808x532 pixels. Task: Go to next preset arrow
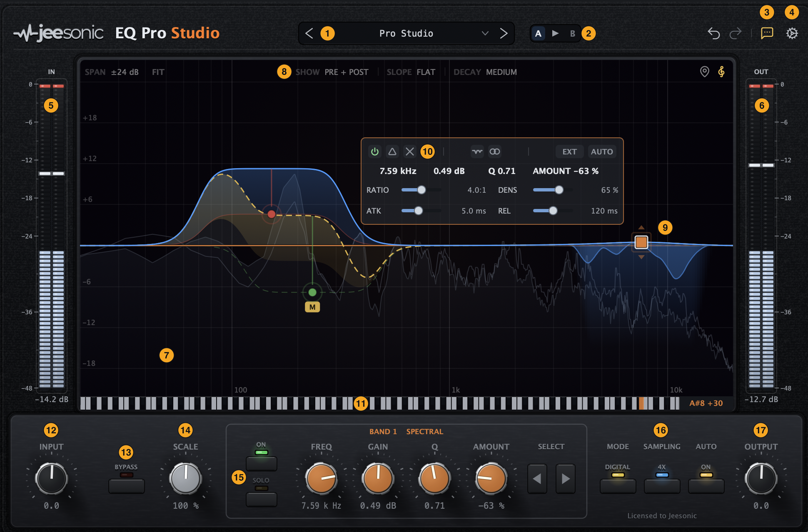504,33
